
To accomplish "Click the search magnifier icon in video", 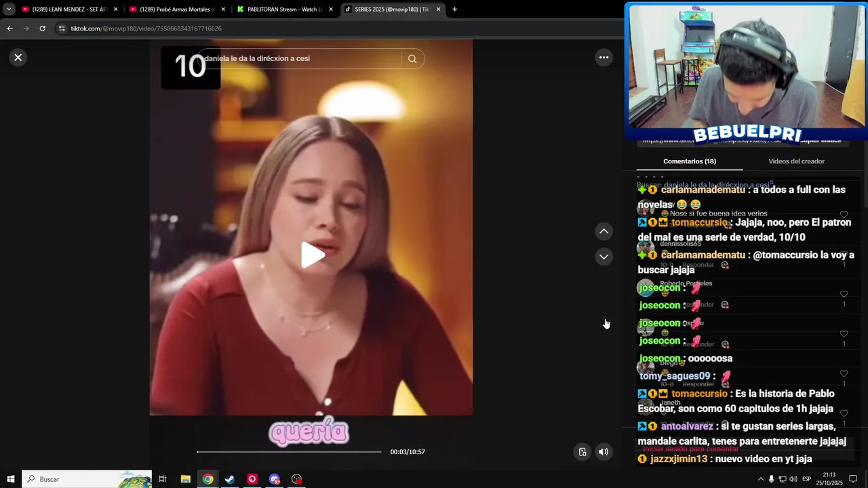I will point(412,59).
